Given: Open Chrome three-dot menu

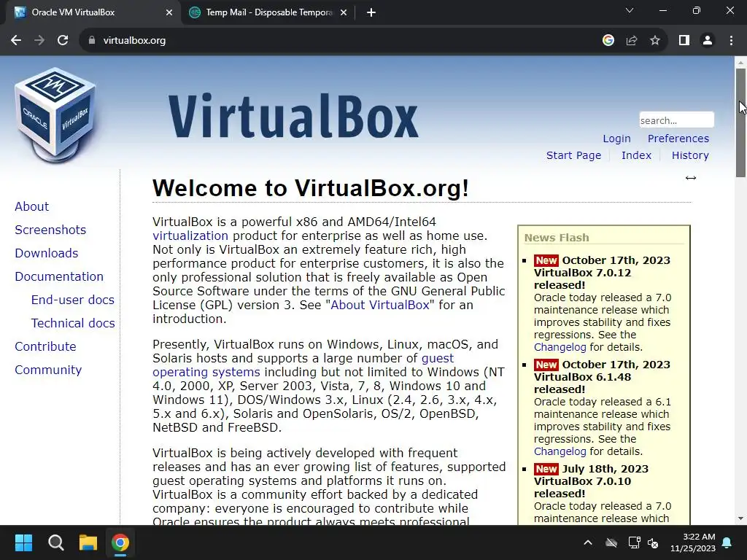Looking at the screenshot, I should (731, 41).
